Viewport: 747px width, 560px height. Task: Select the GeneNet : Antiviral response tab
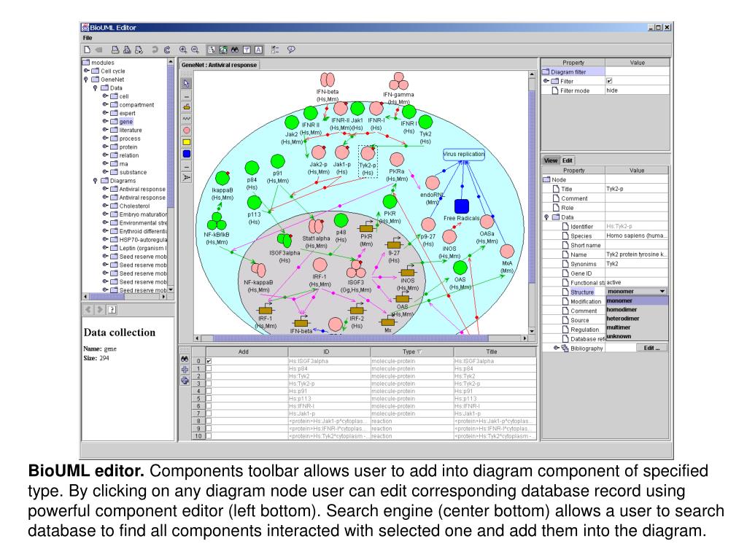219,65
